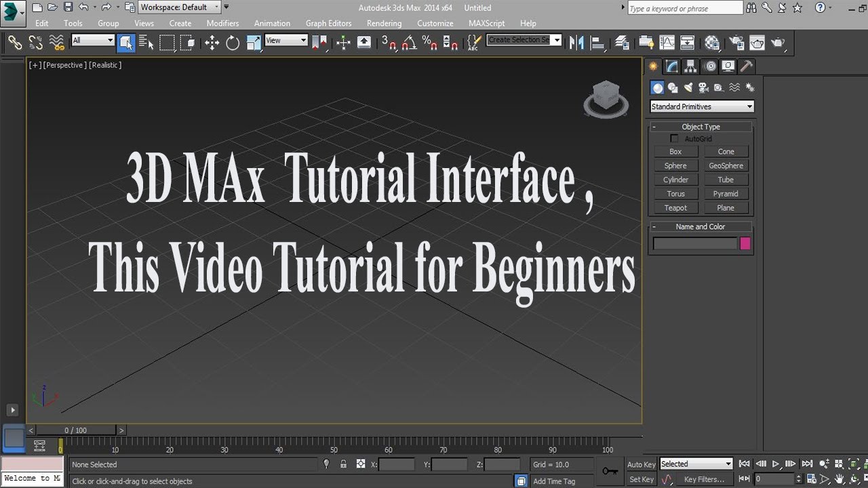Click the Play Animation button
868x488 pixels.
point(776,464)
